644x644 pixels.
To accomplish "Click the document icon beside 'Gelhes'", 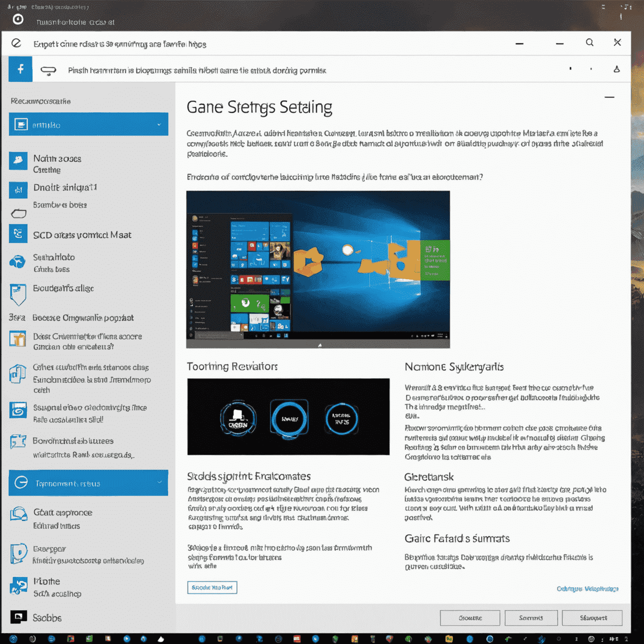I will point(18,374).
